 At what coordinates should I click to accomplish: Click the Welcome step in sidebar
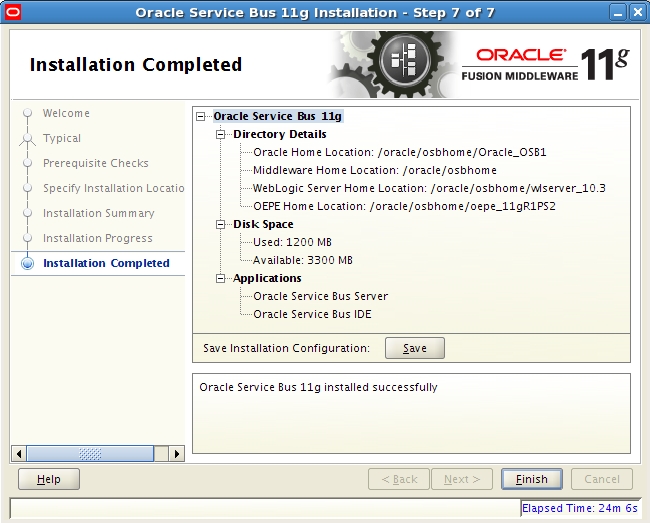pos(66,113)
